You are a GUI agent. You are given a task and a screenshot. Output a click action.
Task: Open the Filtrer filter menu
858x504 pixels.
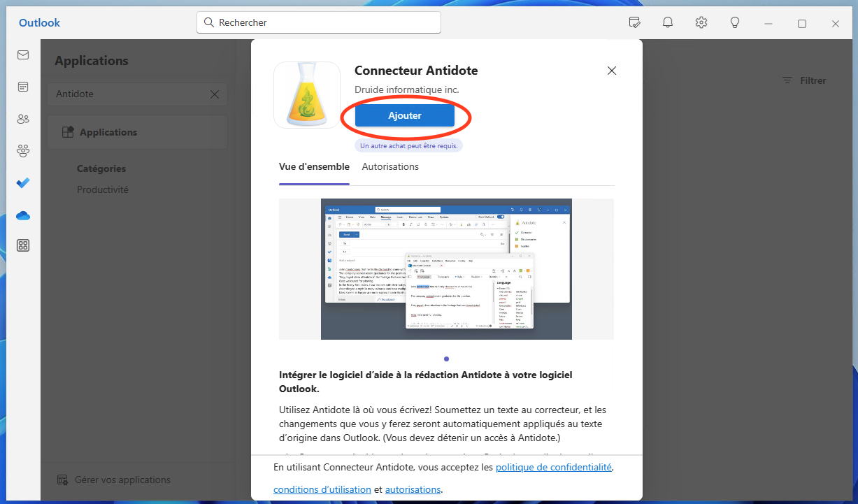[x=804, y=80]
